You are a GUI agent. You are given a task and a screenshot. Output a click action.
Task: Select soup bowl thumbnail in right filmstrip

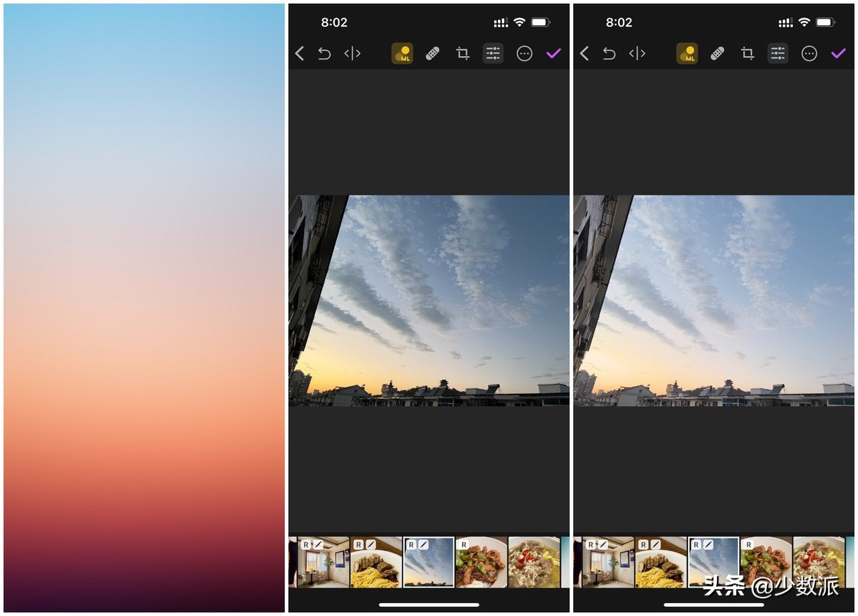(819, 562)
